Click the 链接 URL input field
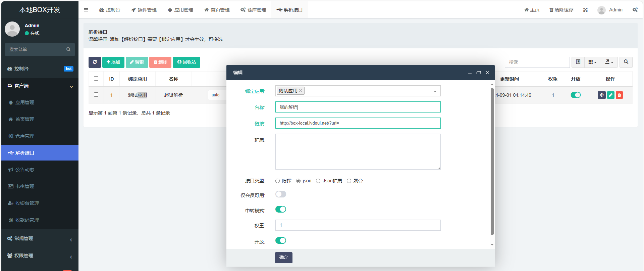The width and height of the screenshot is (644, 271). point(358,123)
